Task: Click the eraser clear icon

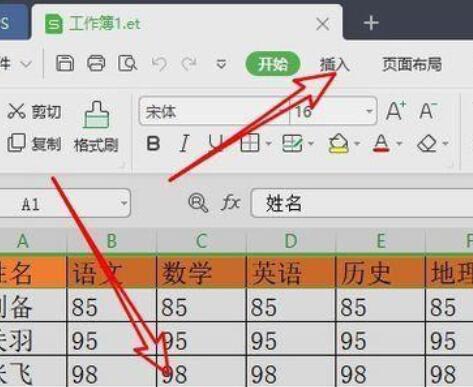Action: [427, 144]
